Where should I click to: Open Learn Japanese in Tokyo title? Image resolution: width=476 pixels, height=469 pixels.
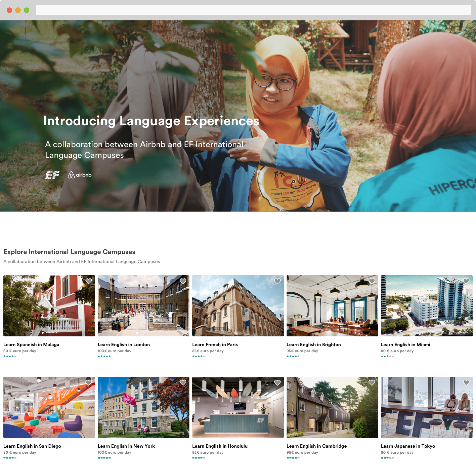pos(408,446)
